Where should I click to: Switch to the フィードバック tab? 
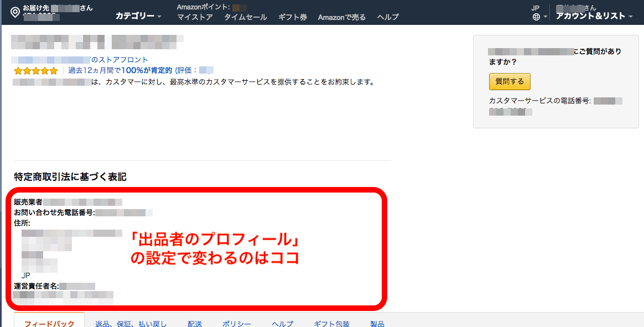tap(49, 323)
